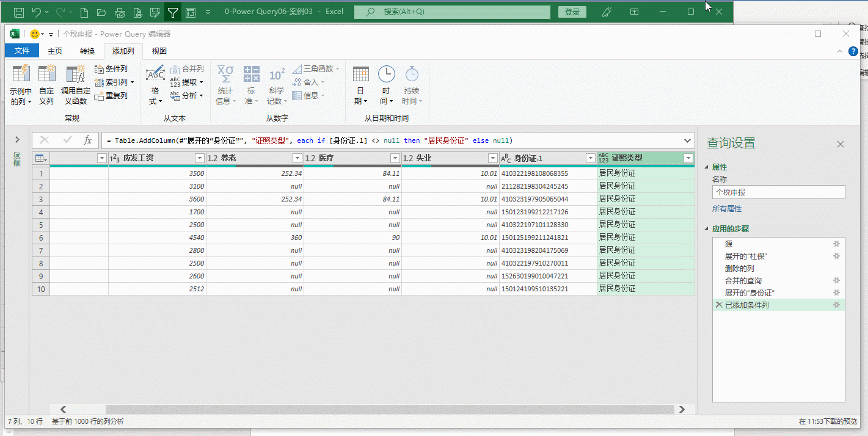Click the query name field 个税申报
The height and width of the screenshot is (436, 868).
pos(778,192)
